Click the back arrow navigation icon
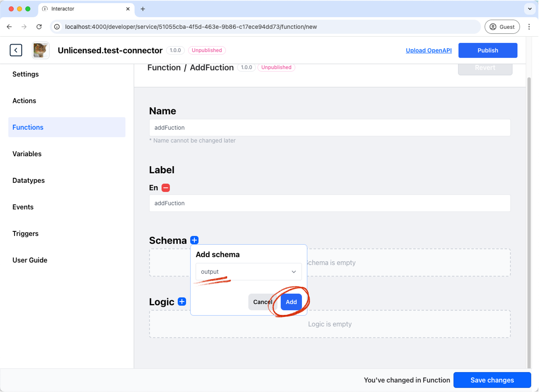This screenshot has width=539, height=392. (16, 50)
